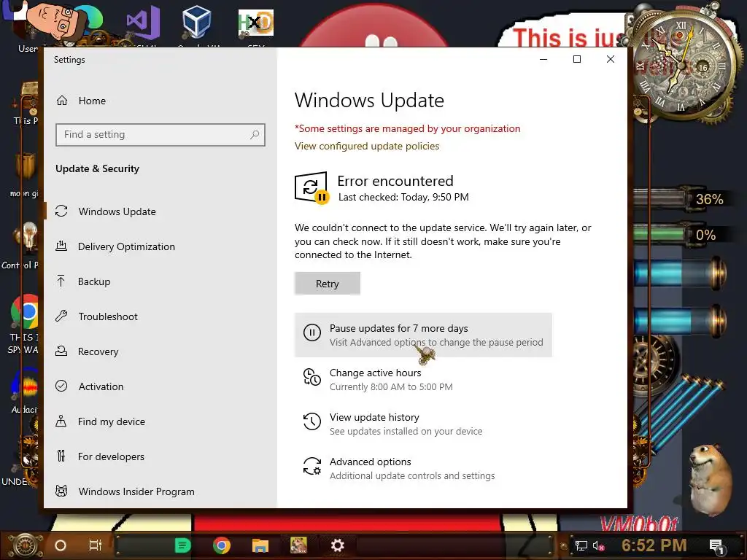Image resolution: width=747 pixels, height=560 pixels.
Task: Focus the Find a setting search box
Action: [x=160, y=135]
